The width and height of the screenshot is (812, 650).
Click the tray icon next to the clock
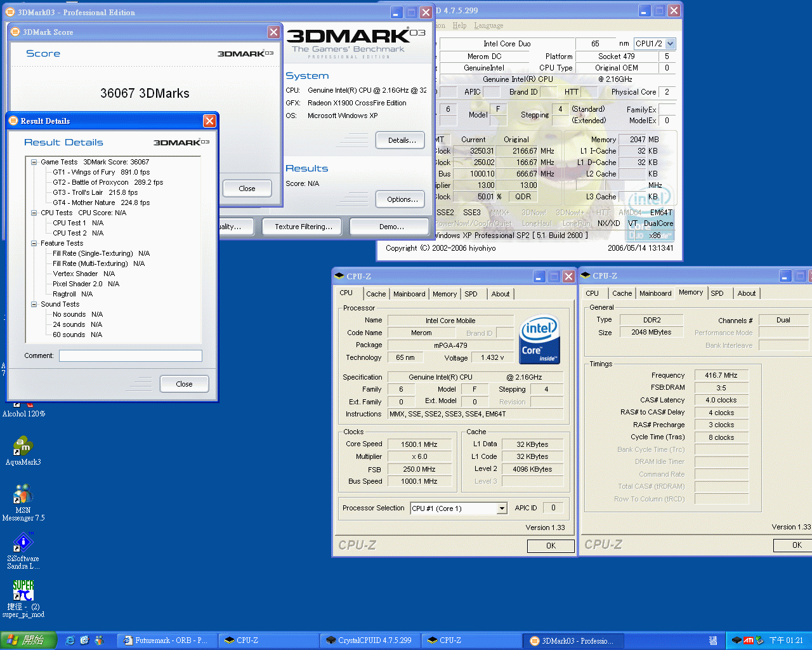(760, 640)
